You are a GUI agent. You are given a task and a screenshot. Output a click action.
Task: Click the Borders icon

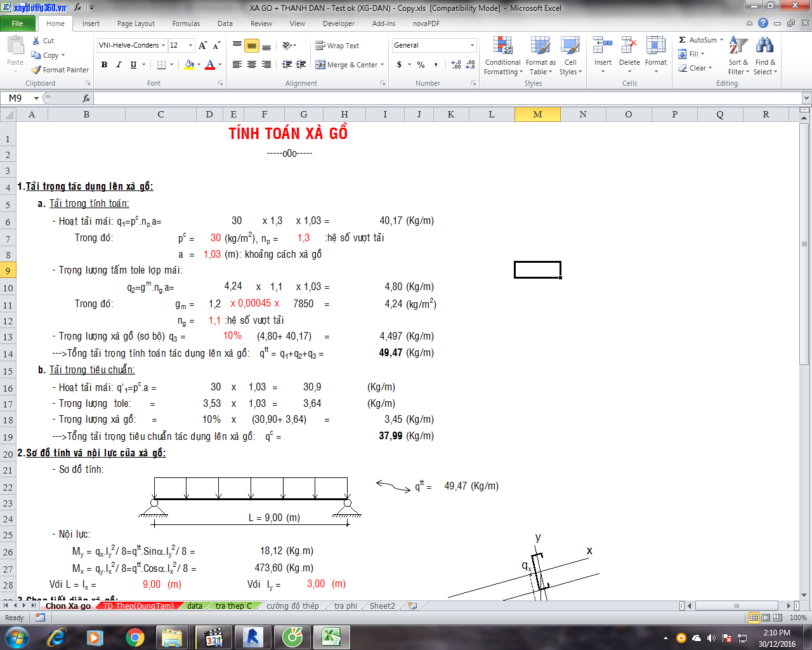(161, 65)
